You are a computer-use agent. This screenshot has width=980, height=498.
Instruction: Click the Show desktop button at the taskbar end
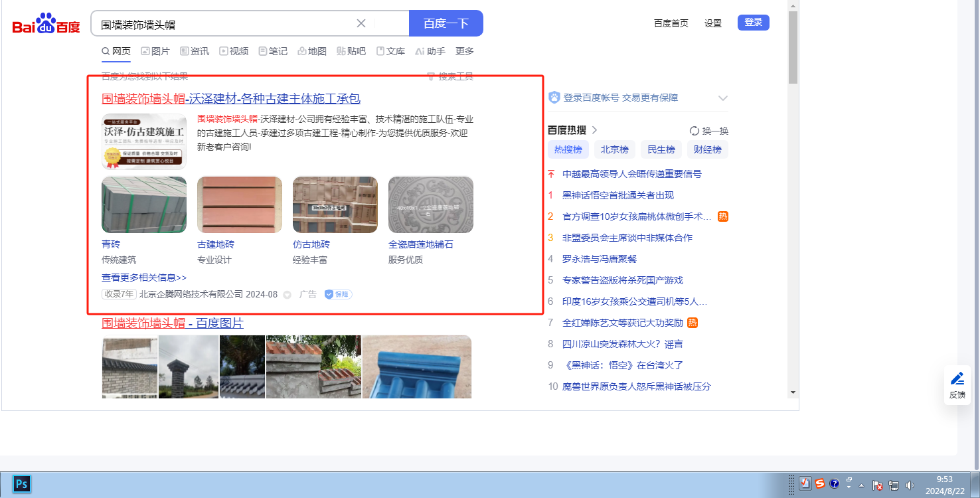tap(976, 485)
